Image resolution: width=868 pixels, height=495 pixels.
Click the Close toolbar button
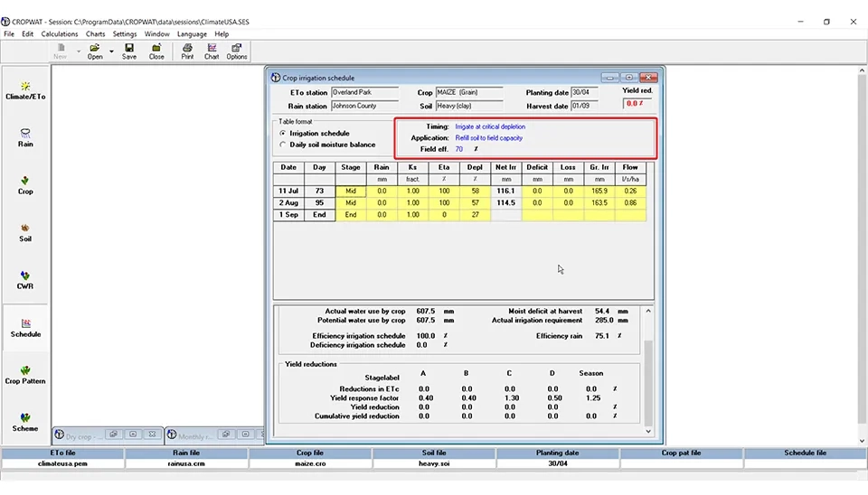coord(156,51)
